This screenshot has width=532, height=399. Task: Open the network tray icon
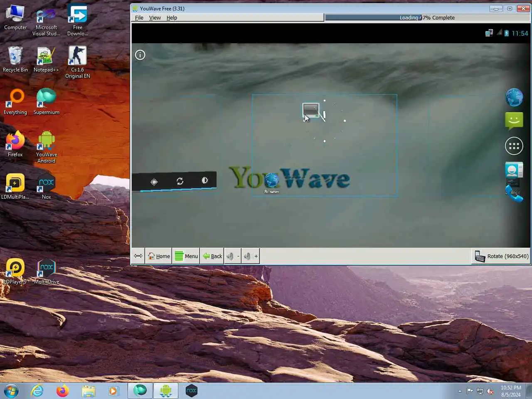pos(480,391)
